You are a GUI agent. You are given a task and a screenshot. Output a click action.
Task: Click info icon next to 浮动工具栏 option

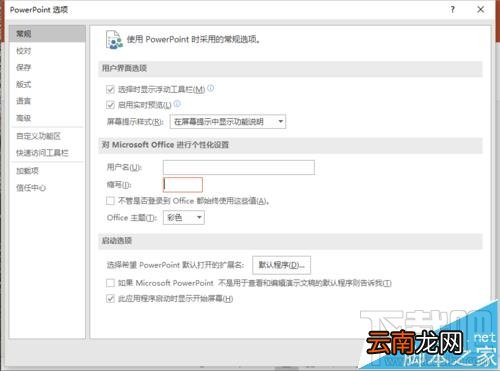click(x=211, y=88)
